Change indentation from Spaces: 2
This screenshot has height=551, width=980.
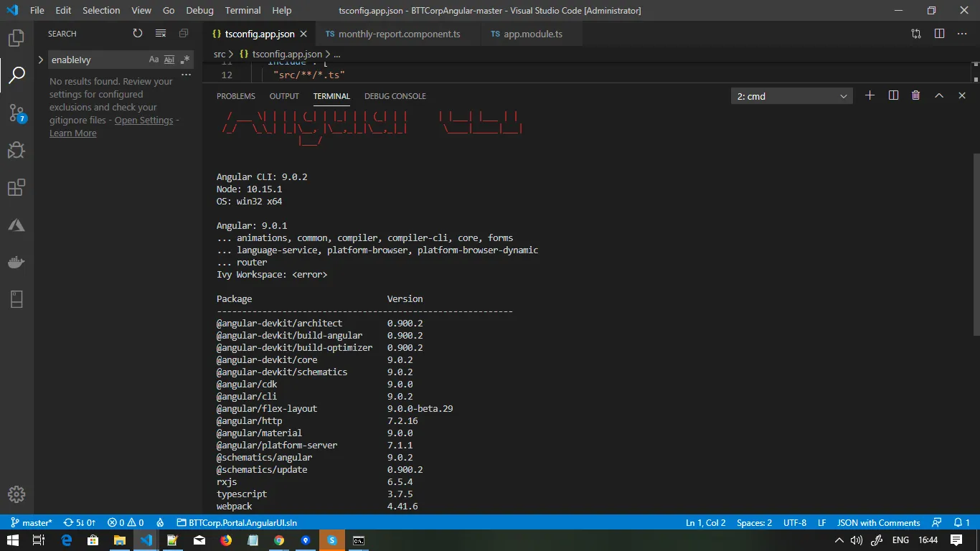(754, 522)
